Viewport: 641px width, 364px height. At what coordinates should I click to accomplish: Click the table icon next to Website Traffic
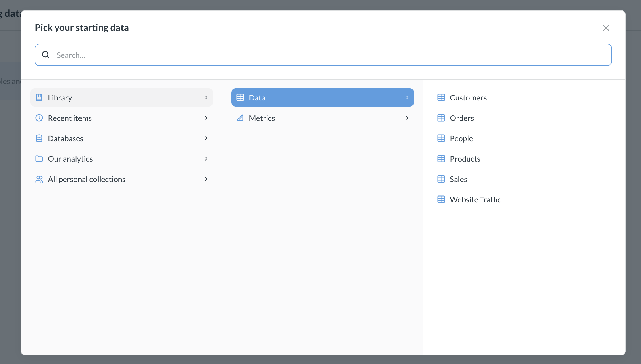click(441, 199)
